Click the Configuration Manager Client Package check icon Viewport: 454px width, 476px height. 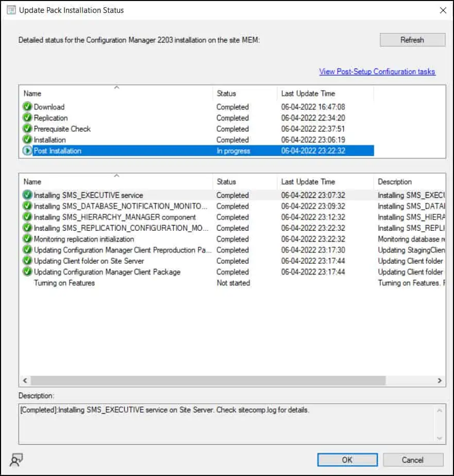pos(27,271)
